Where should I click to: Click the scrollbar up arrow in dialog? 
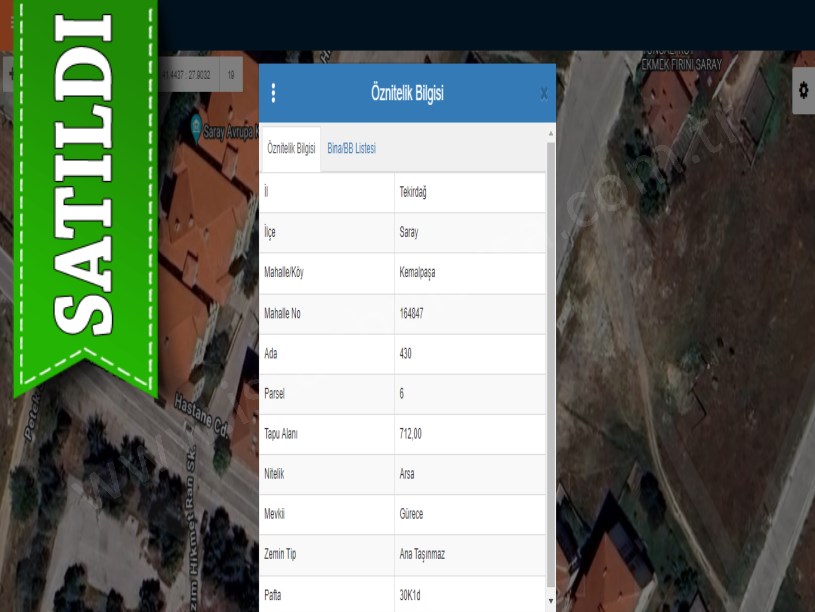pyautogui.click(x=550, y=133)
